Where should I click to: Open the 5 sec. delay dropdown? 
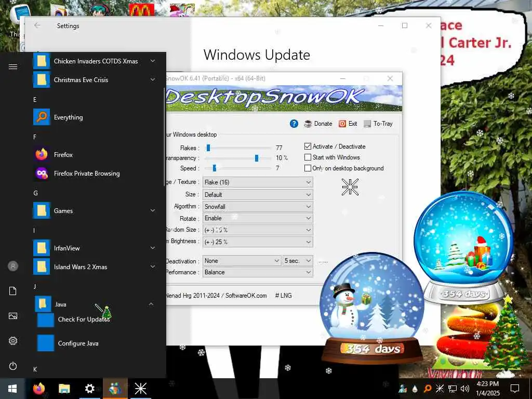(298, 261)
